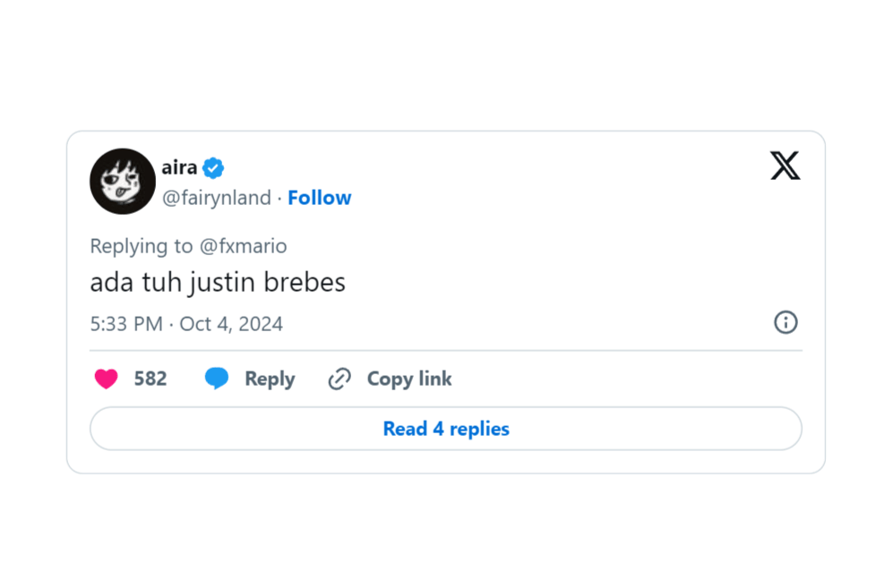Open aira's profile picture avatar
Viewport: 893px width, 588px height.
pos(123,181)
